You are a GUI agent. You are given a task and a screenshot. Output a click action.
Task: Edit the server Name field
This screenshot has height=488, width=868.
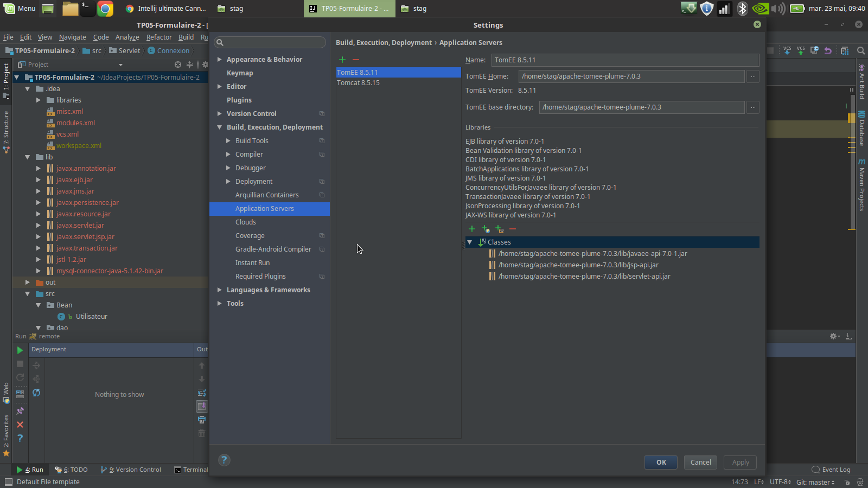click(x=625, y=60)
